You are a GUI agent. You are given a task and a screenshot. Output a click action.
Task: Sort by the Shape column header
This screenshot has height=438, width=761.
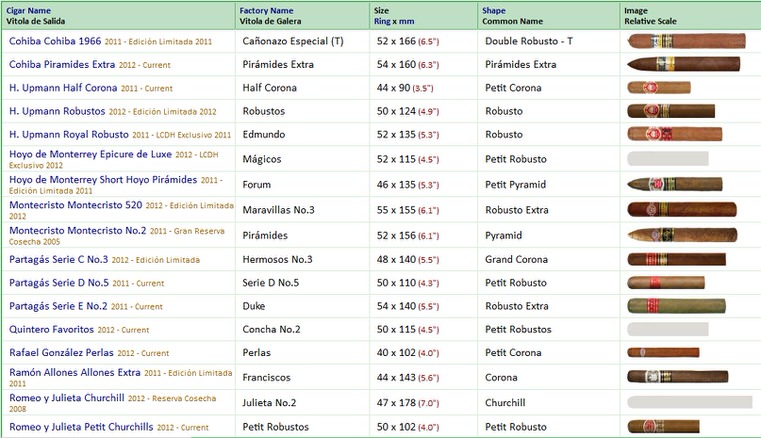click(x=494, y=11)
